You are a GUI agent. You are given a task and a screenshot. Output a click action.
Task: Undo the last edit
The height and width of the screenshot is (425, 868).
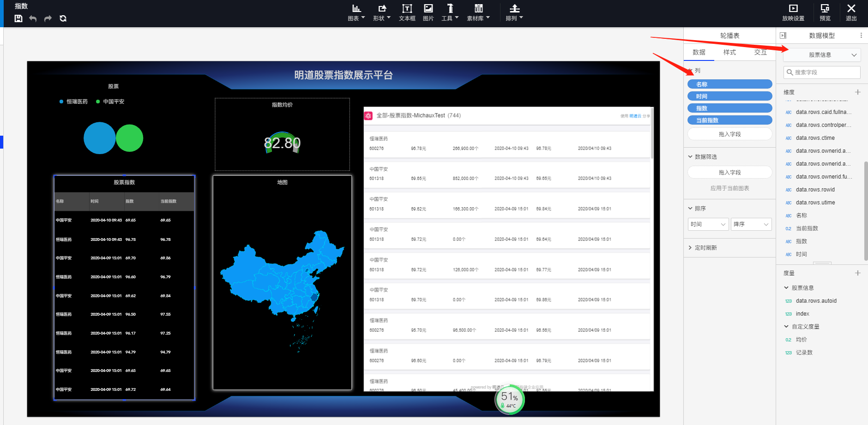pos(33,18)
